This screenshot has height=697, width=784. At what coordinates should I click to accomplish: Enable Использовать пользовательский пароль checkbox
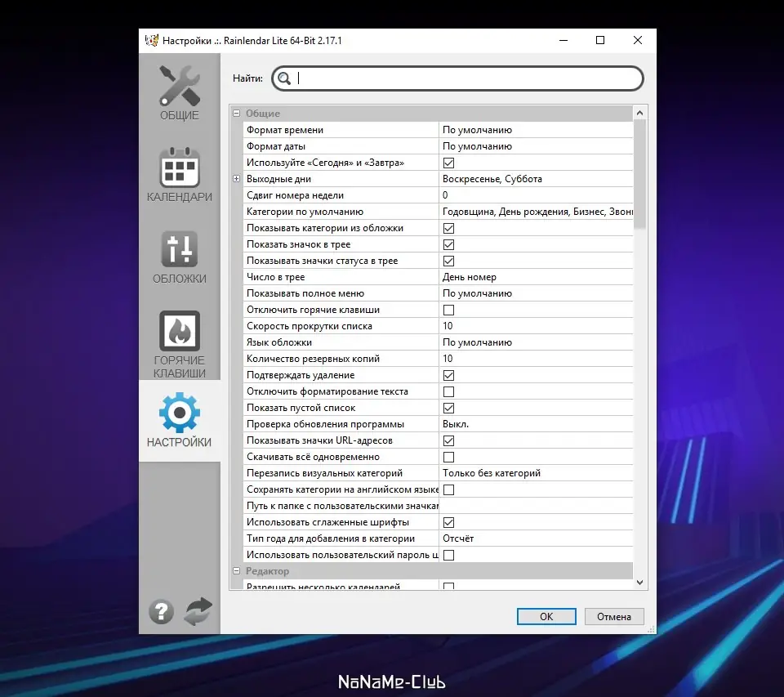click(448, 556)
